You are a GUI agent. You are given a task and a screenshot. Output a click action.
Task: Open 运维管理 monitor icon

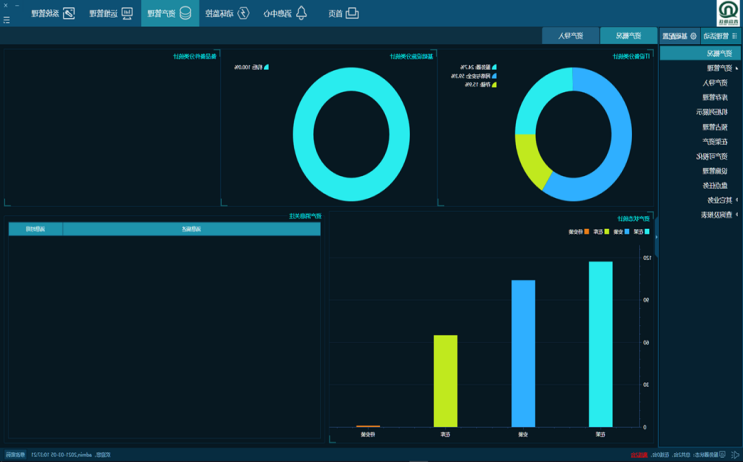pos(127,13)
